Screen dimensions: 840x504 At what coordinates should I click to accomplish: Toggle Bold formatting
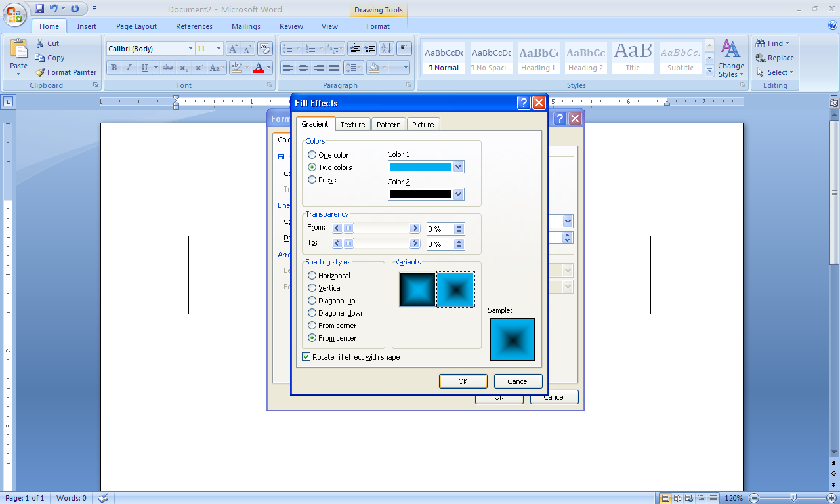coord(114,68)
